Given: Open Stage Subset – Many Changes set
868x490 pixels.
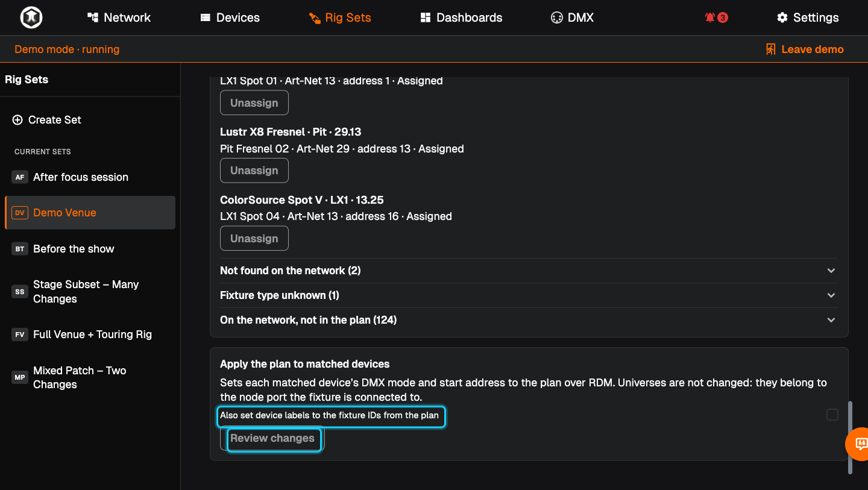Looking at the screenshot, I should pyautogui.click(x=90, y=292).
